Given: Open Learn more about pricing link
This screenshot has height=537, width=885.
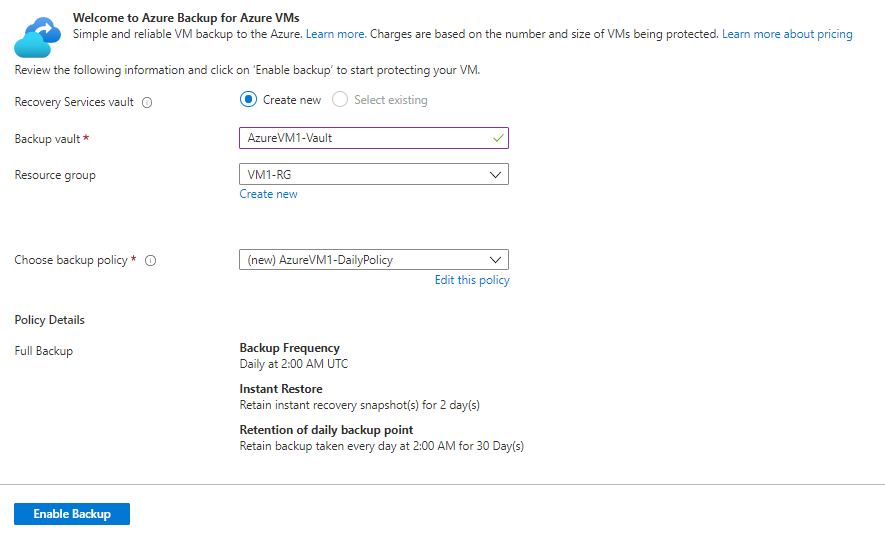Looking at the screenshot, I should click(787, 34).
